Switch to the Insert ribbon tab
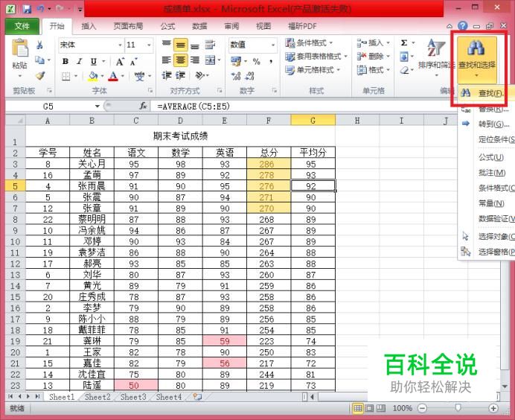515x420 pixels. click(89, 26)
